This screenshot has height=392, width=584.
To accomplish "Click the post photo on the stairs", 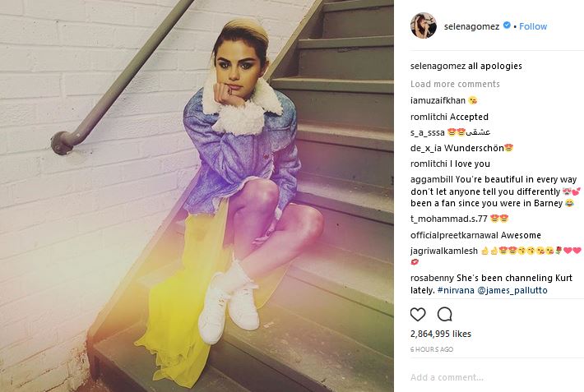I will (197, 196).
